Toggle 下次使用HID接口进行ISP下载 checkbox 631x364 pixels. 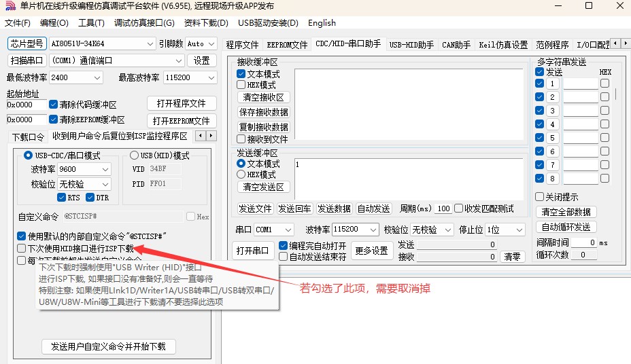[x=21, y=249]
